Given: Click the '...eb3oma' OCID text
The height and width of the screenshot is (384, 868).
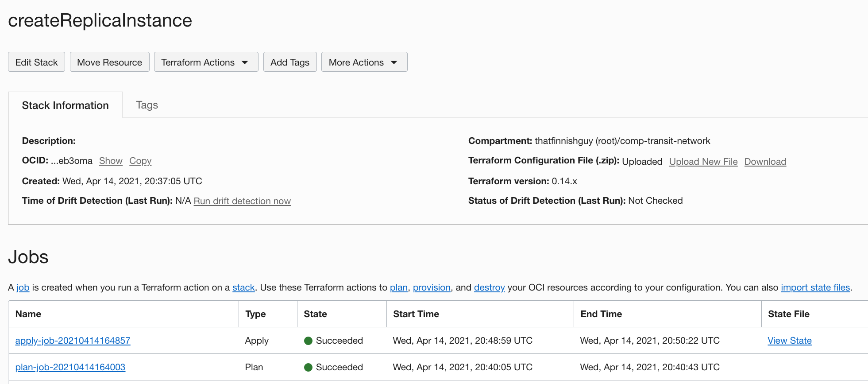Looking at the screenshot, I should [x=72, y=161].
